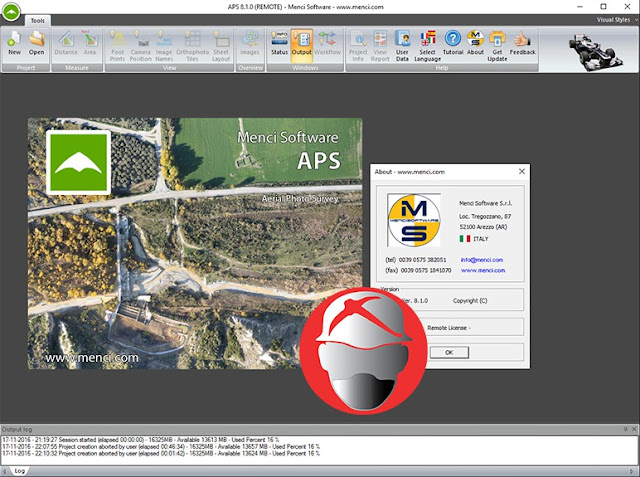Open the Visual Styles dropdown

coord(616,20)
